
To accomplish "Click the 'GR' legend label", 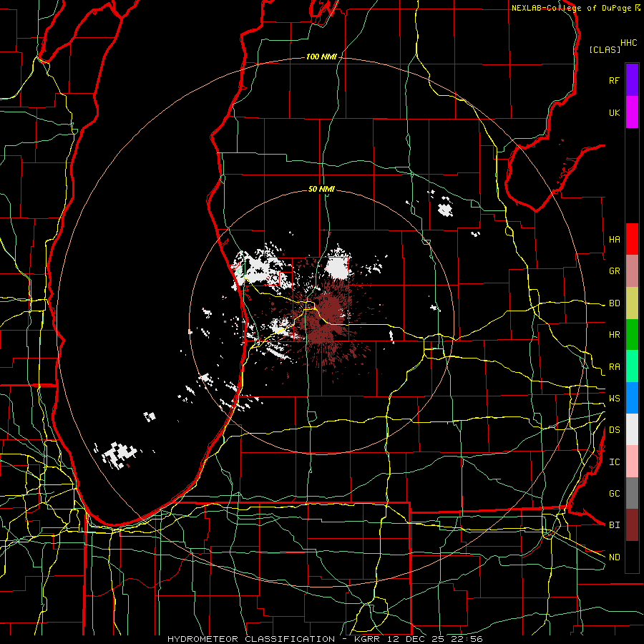I will (614, 271).
